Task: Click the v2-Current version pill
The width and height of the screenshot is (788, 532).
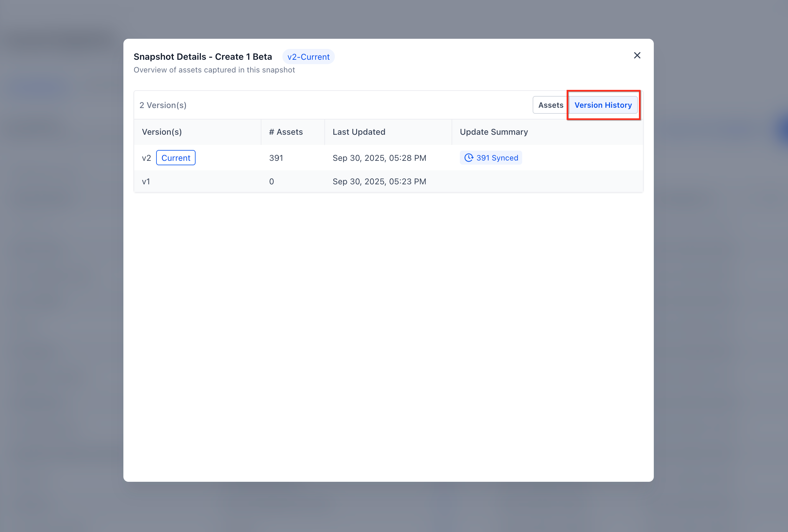Action: 308,57
